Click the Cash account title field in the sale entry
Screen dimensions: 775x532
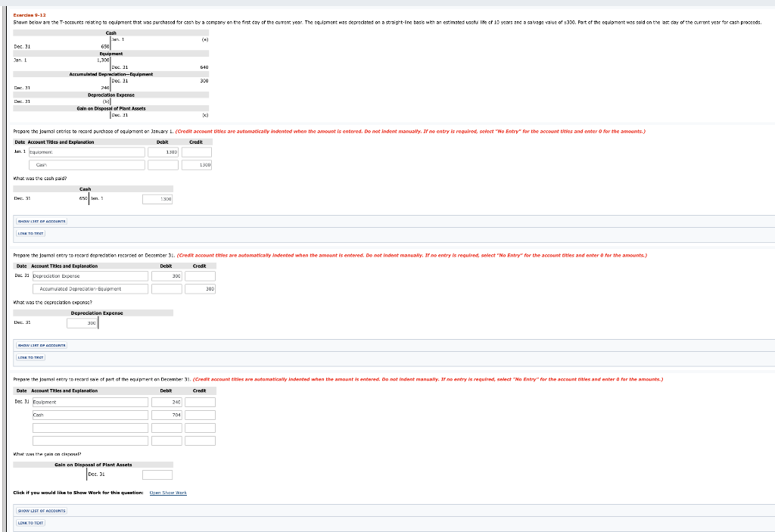pyautogui.click(x=91, y=415)
